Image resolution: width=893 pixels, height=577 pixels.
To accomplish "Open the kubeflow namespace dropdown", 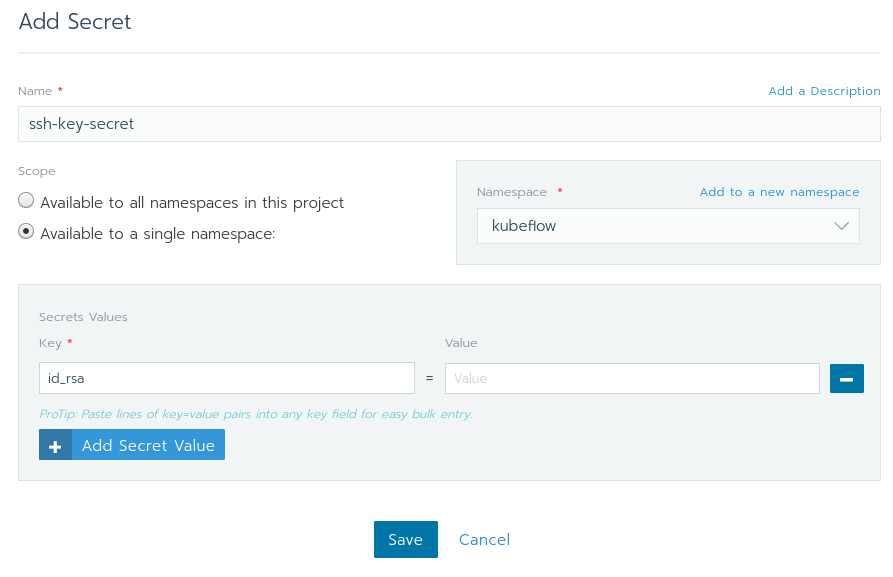I will (x=667, y=226).
